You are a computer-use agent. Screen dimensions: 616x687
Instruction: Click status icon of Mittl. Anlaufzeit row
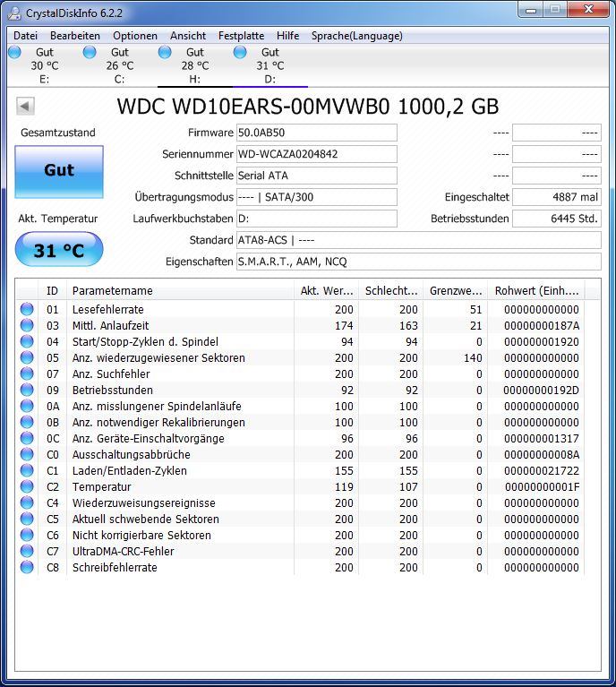27,325
